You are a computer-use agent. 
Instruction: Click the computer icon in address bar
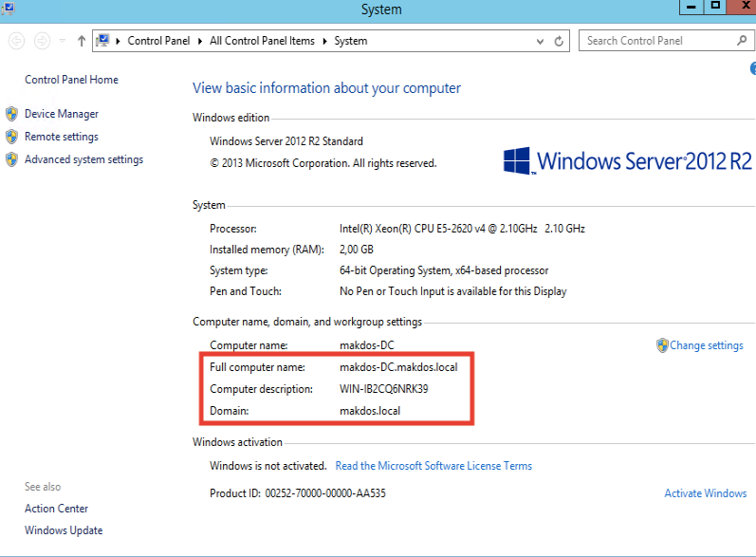click(102, 41)
